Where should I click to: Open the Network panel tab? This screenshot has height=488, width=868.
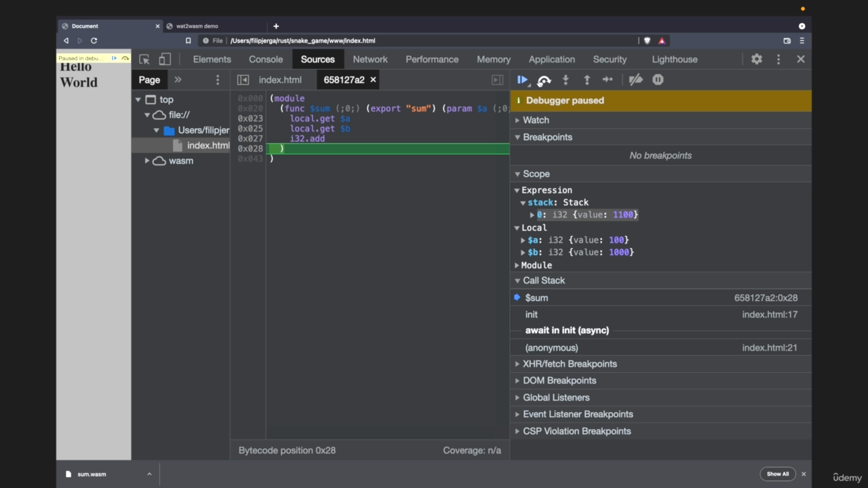[370, 60]
